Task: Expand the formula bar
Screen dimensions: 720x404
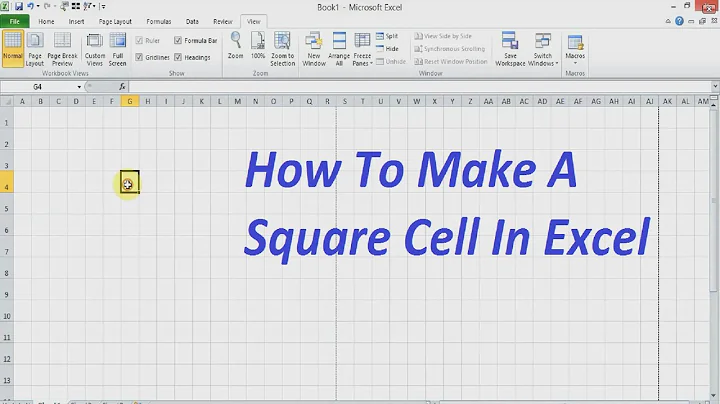Action: pyautogui.click(x=715, y=86)
